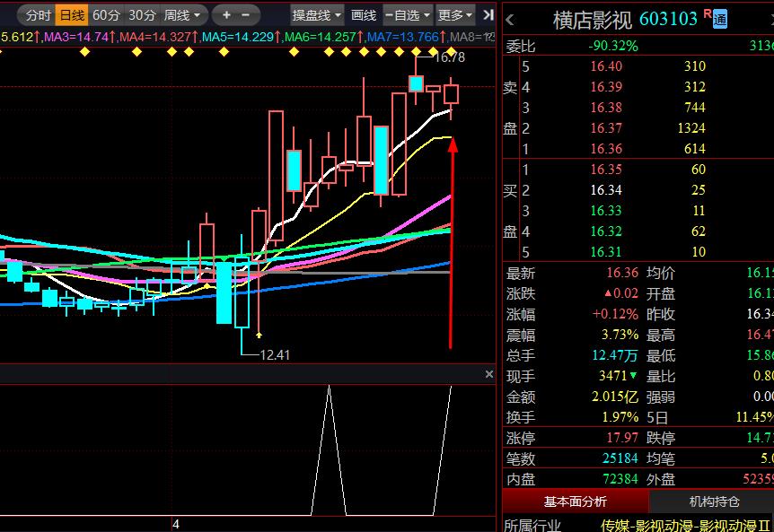This screenshot has width=774, height=532.
Task: Click the 涨停 17.97 value
Action: (x=622, y=438)
